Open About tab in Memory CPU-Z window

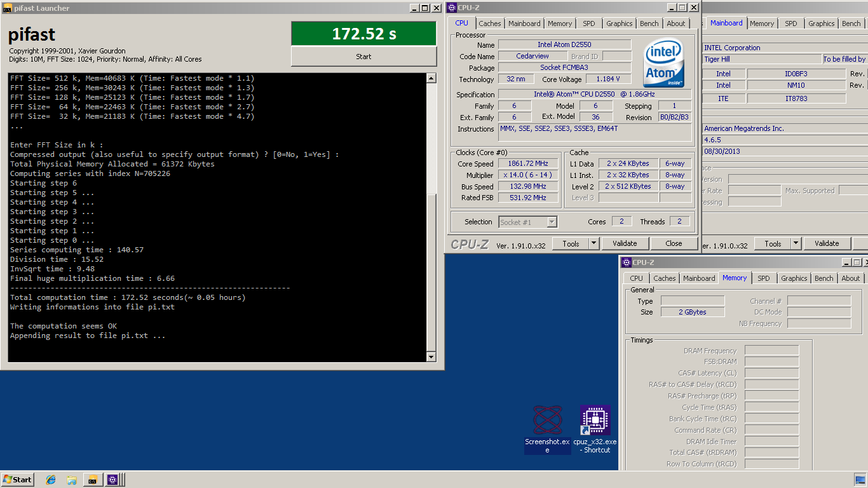[851, 278]
